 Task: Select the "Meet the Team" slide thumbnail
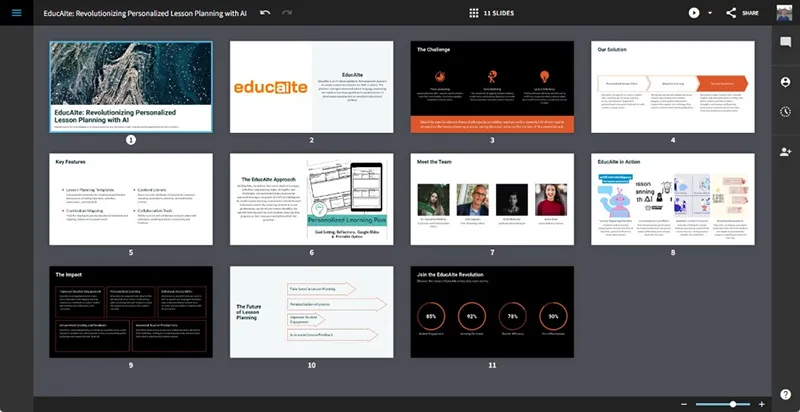(x=492, y=199)
